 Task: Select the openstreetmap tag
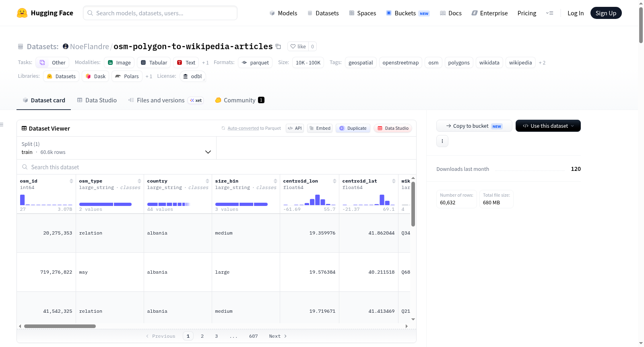(x=400, y=62)
